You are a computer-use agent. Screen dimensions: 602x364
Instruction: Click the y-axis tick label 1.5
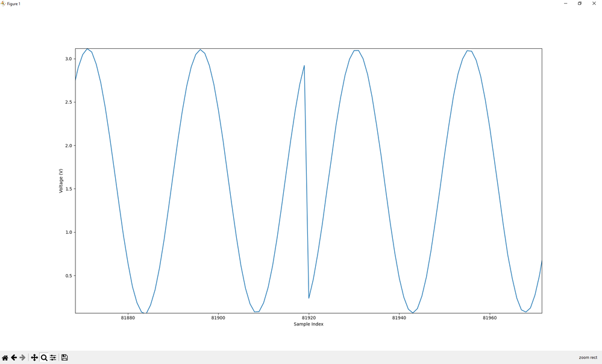68,189
